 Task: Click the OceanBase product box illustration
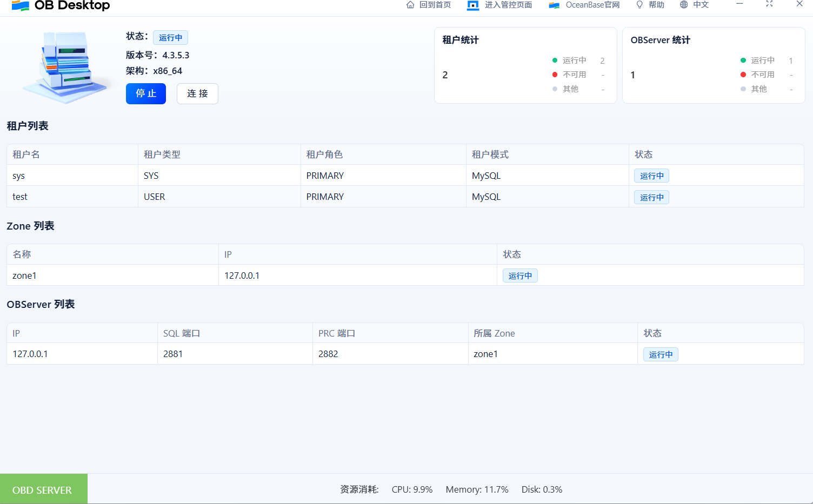[x=65, y=68]
